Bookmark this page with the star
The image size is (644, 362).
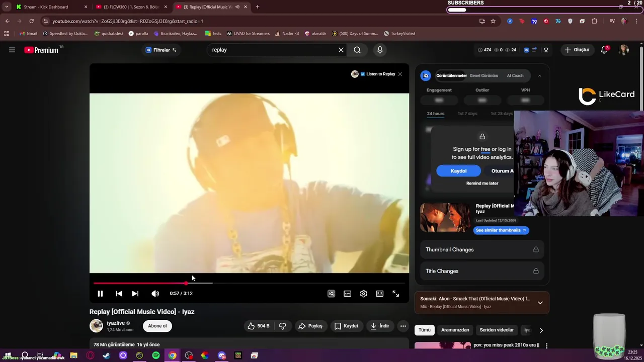[493, 21]
